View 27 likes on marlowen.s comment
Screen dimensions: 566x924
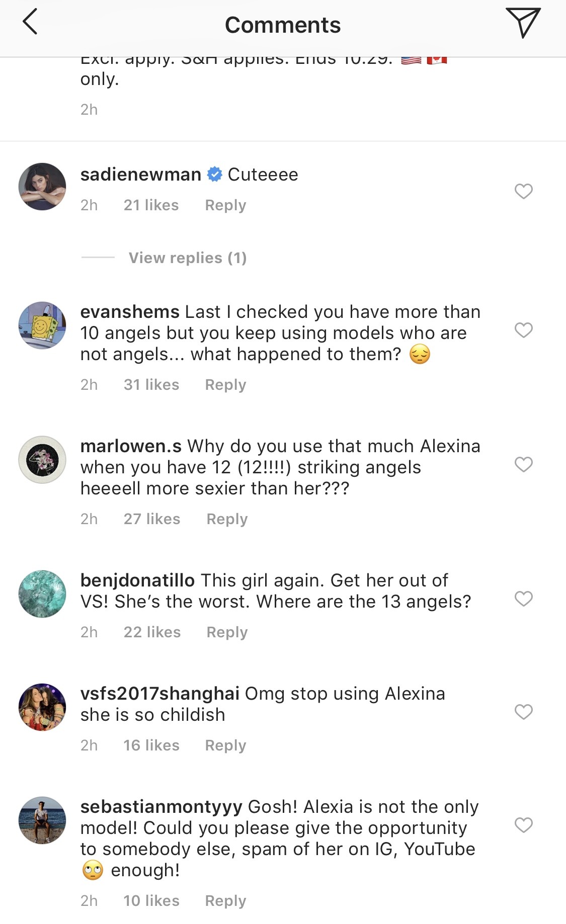152,519
